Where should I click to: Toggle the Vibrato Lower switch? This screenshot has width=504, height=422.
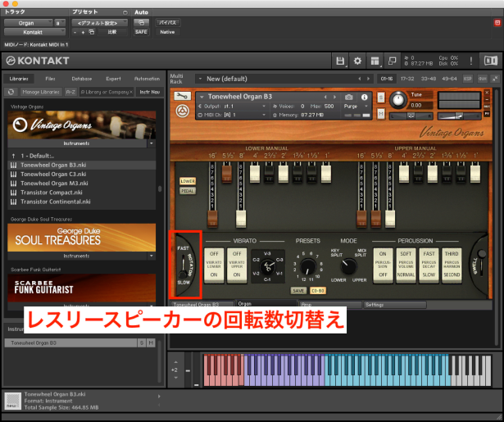214,265
